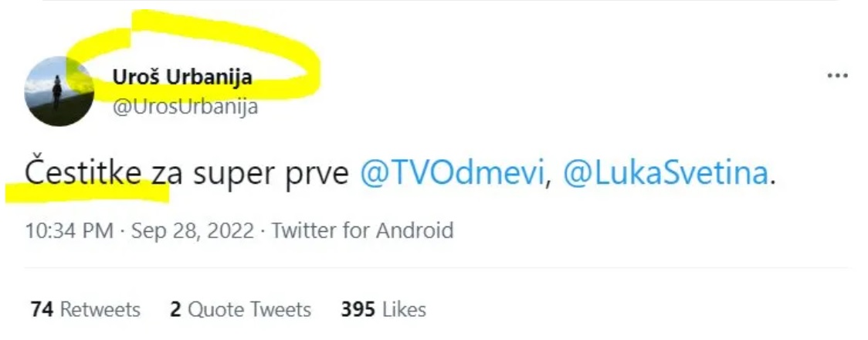The width and height of the screenshot is (868, 340).
Task: Open the three-dot more options menu
Action: click(x=837, y=76)
